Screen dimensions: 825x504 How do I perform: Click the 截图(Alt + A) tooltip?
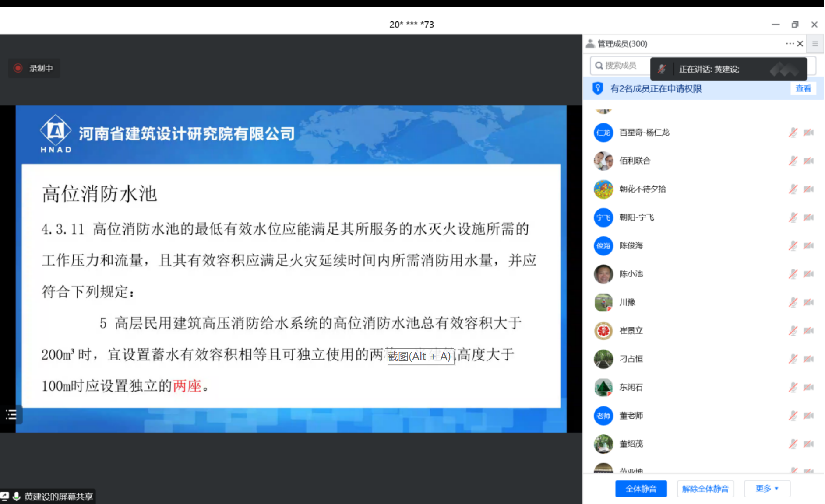(x=419, y=356)
